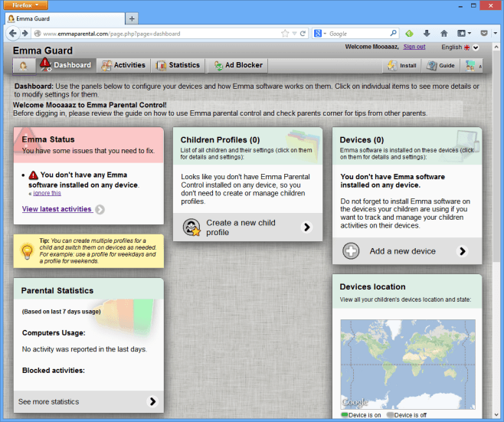Go to the Ad Blocker tab
Screen dimensions: 504x422
click(x=238, y=65)
